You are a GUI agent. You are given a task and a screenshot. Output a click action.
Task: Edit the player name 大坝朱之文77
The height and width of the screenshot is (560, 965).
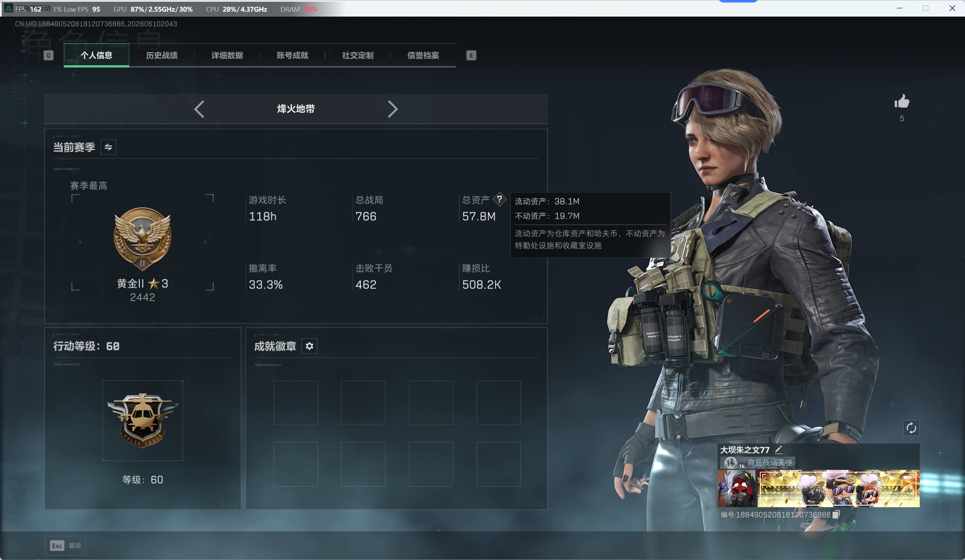pyautogui.click(x=778, y=450)
